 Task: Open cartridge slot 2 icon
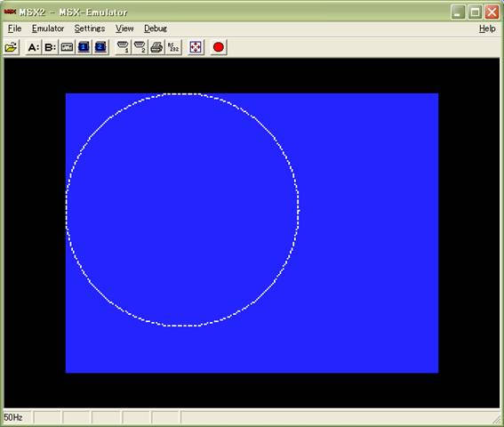tap(100, 47)
